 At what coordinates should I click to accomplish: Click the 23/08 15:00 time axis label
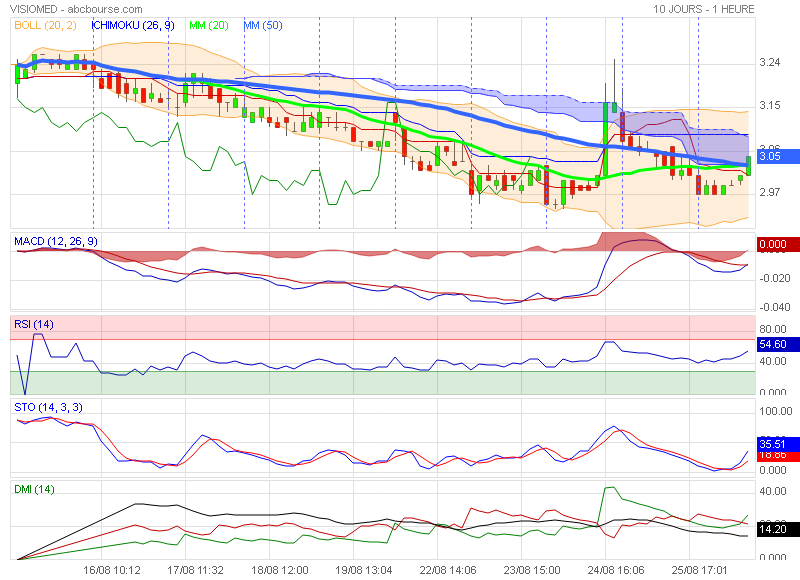tap(532, 570)
